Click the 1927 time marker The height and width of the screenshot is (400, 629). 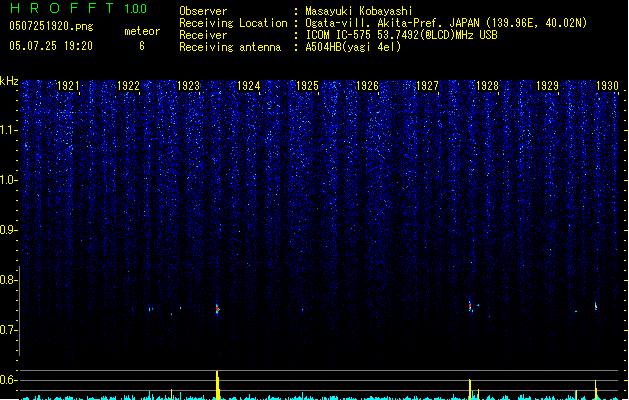(427, 86)
